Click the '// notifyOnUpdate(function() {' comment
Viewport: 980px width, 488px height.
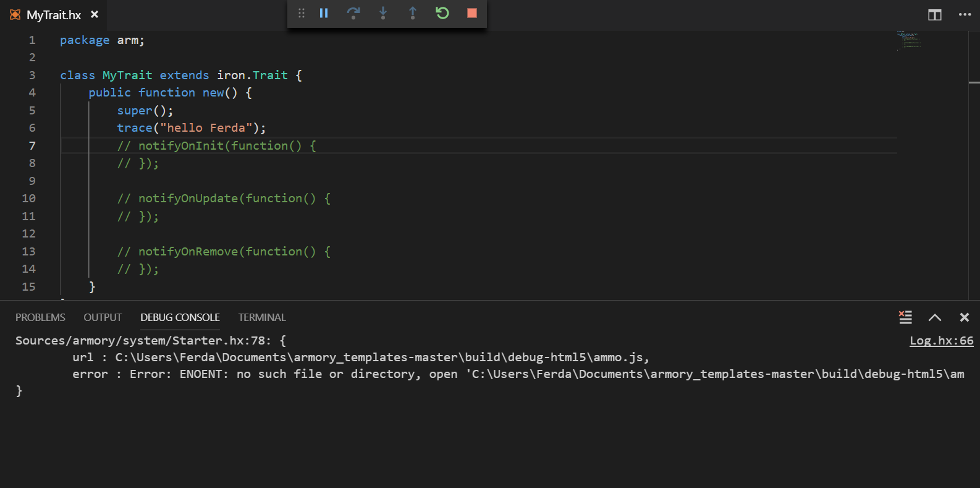(224, 199)
